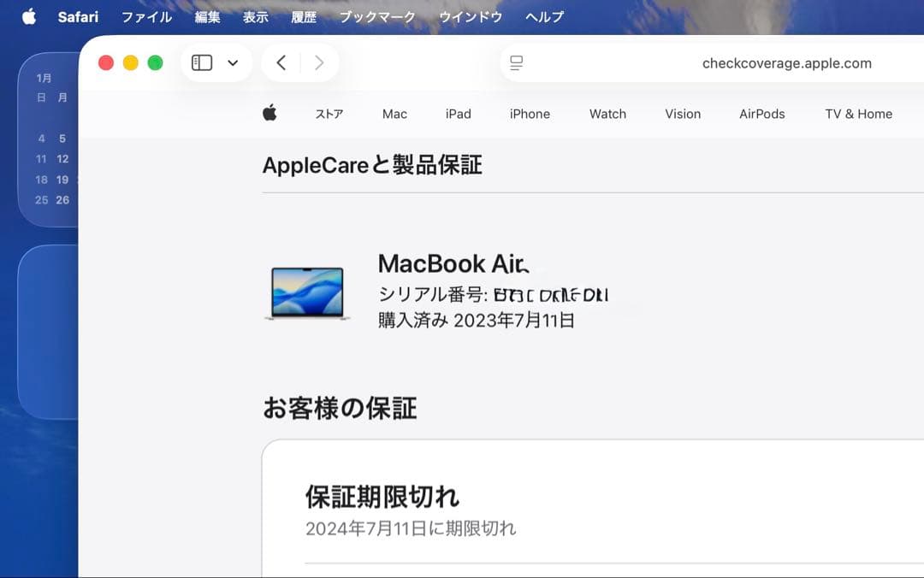Open the ファイル menu

pyautogui.click(x=147, y=17)
